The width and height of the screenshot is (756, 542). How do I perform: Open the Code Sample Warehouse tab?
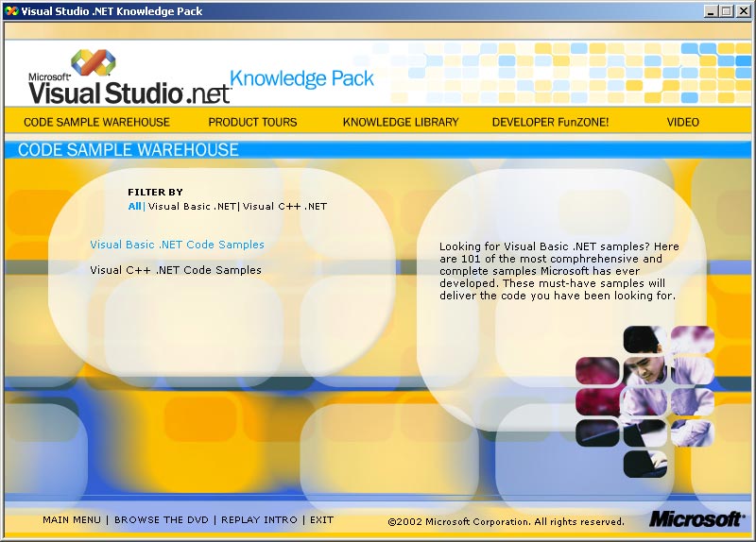pyautogui.click(x=96, y=122)
